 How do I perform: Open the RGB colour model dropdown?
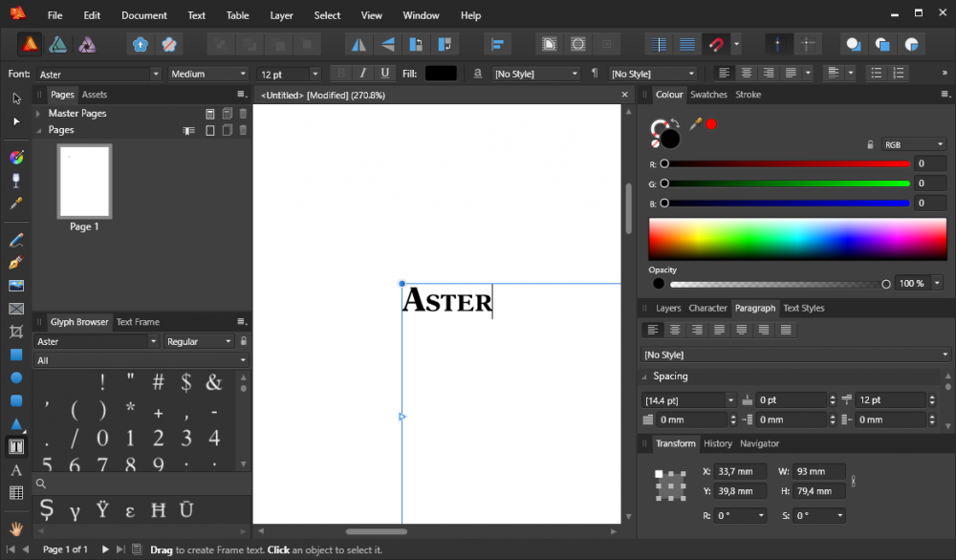[x=913, y=144]
